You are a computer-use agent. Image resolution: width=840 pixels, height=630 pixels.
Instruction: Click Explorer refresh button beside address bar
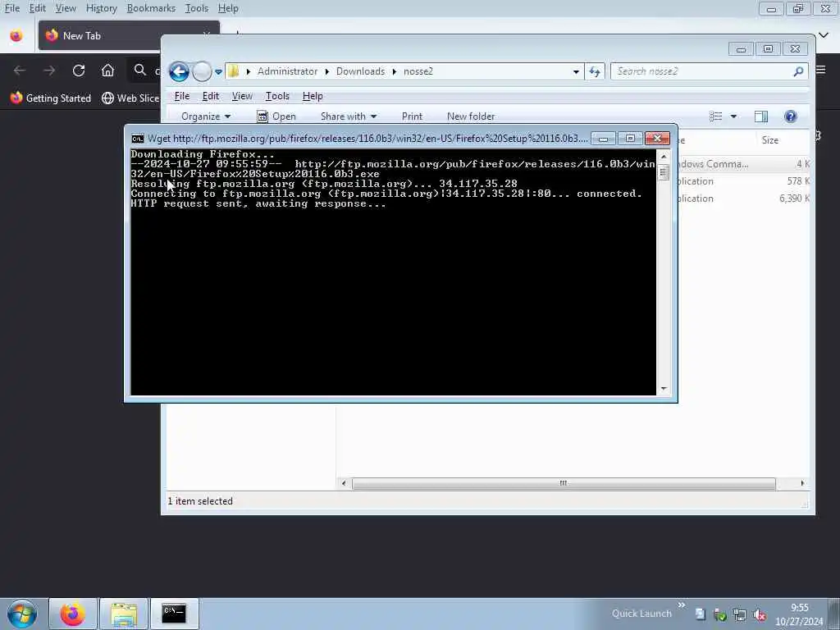pos(595,71)
